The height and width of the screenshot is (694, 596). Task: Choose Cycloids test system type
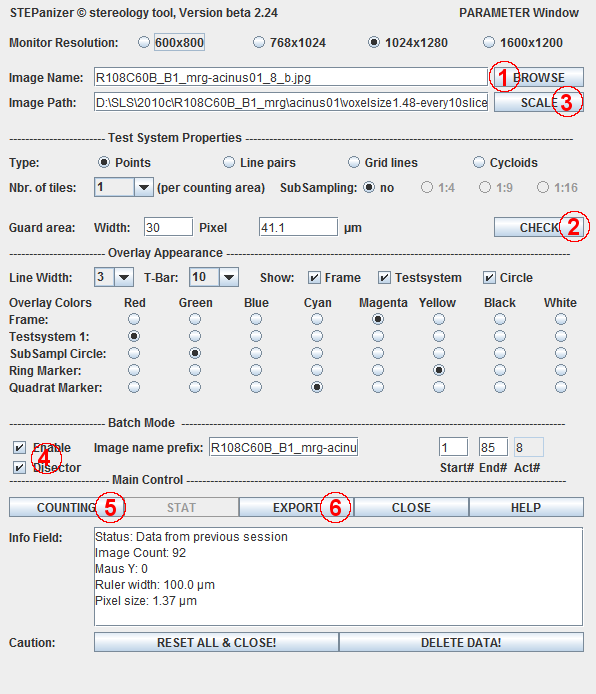pyautogui.click(x=479, y=162)
